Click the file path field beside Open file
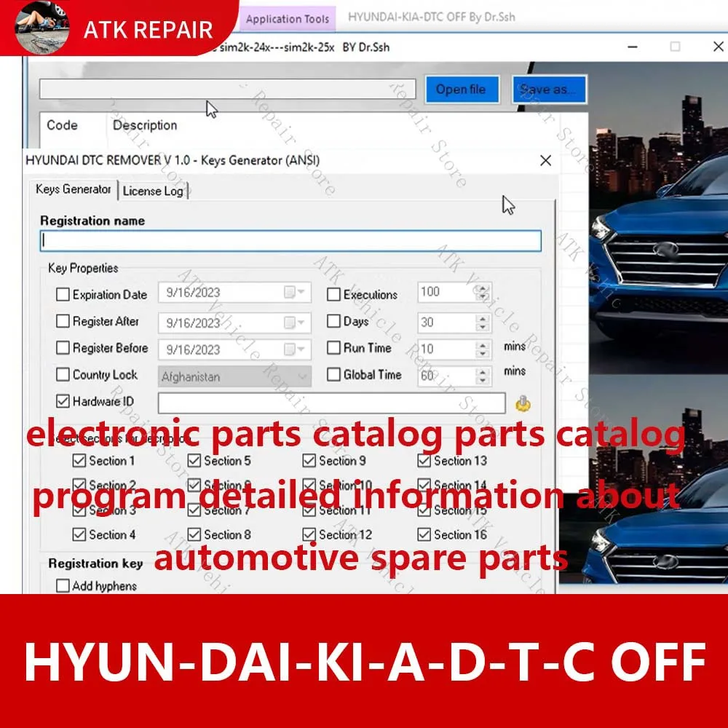The image size is (728, 728). pos(227,89)
